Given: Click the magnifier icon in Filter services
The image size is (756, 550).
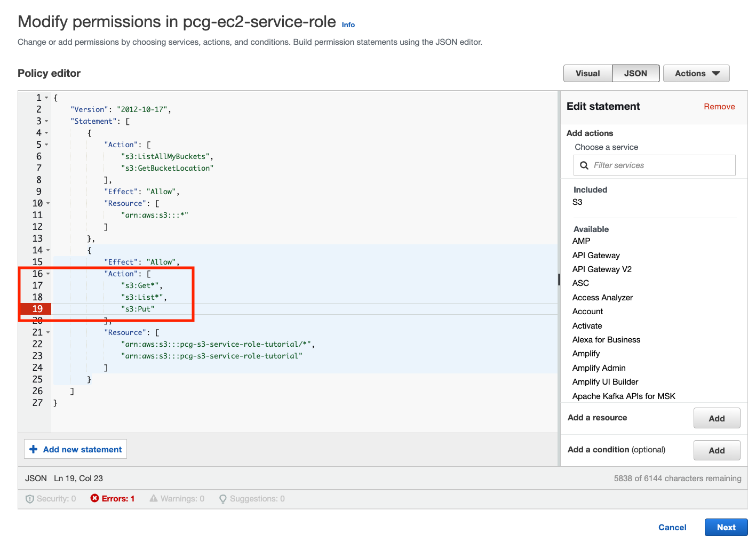Looking at the screenshot, I should (x=584, y=165).
